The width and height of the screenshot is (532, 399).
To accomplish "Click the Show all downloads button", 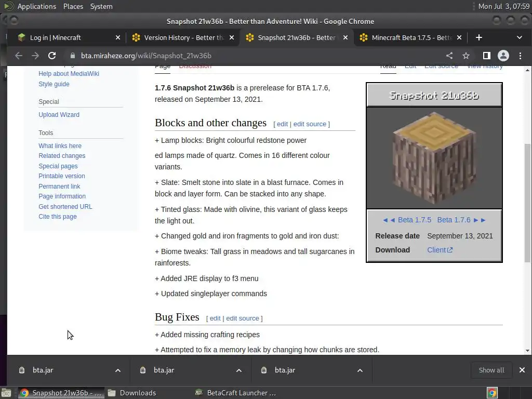I will tap(491, 370).
